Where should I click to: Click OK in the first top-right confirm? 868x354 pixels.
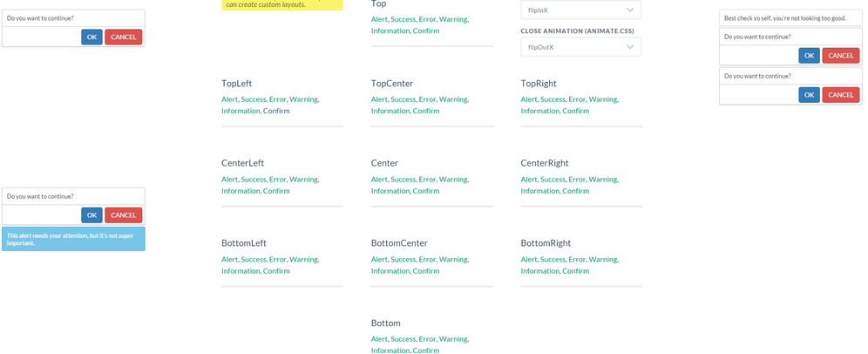point(810,56)
